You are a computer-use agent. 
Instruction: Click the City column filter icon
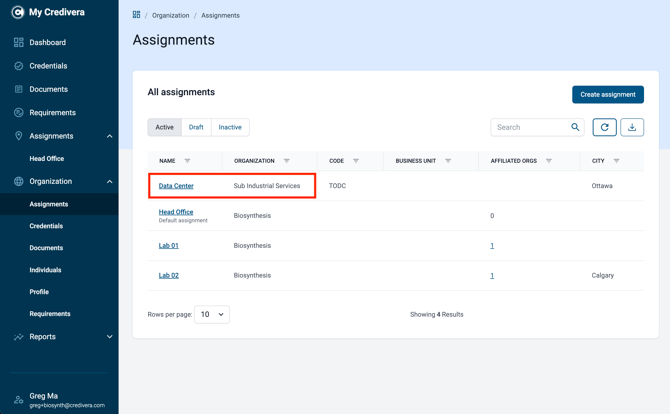tap(616, 161)
